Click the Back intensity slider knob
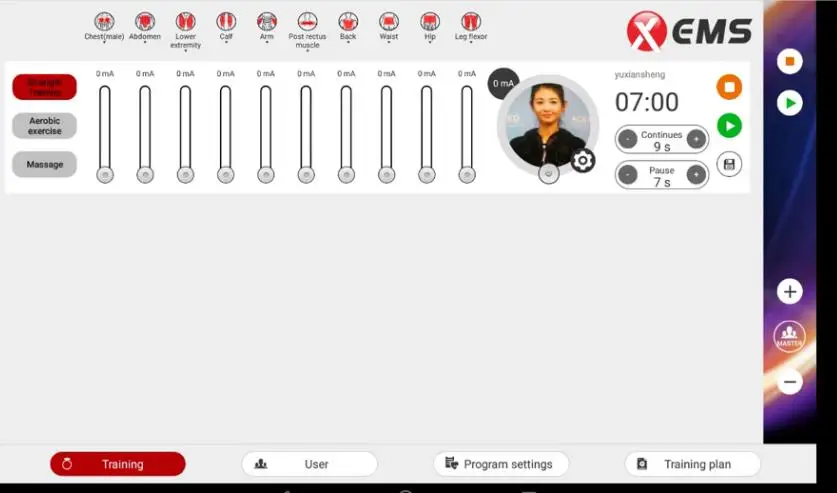 click(x=346, y=175)
